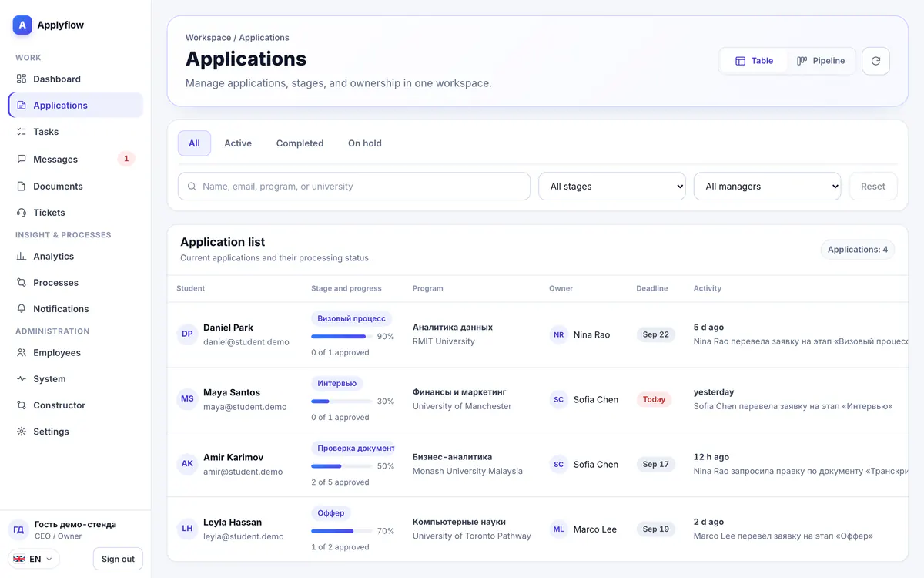This screenshot has height=578, width=924.
Task: Click the Интервью stage badge
Action: click(337, 383)
